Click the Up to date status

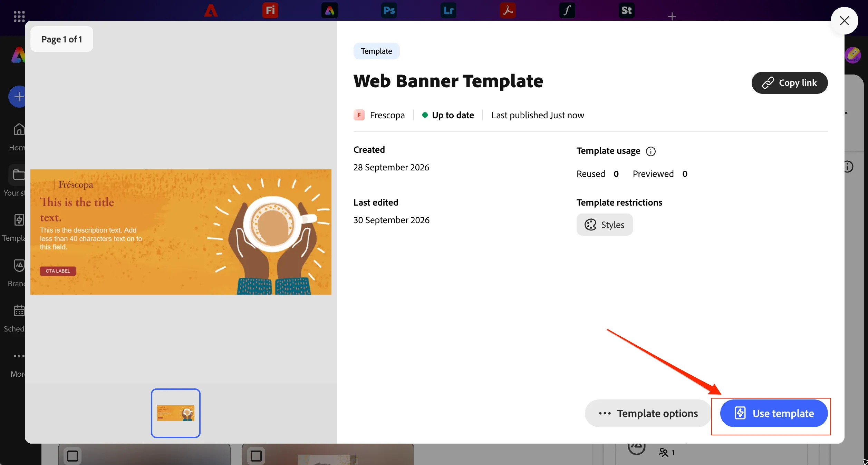(x=448, y=115)
